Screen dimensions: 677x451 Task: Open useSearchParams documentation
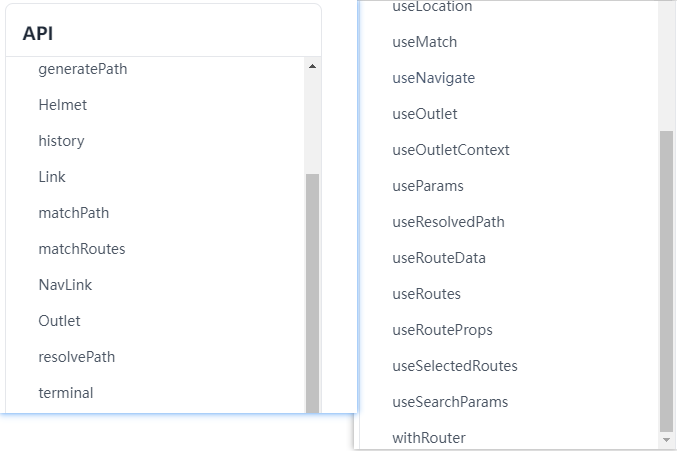pos(450,402)
